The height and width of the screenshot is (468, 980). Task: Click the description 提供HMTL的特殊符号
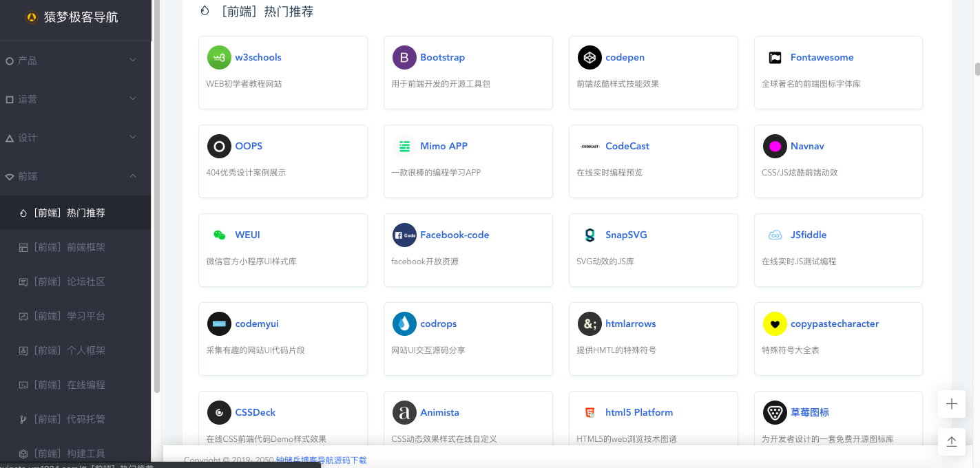tap(616, 350)
